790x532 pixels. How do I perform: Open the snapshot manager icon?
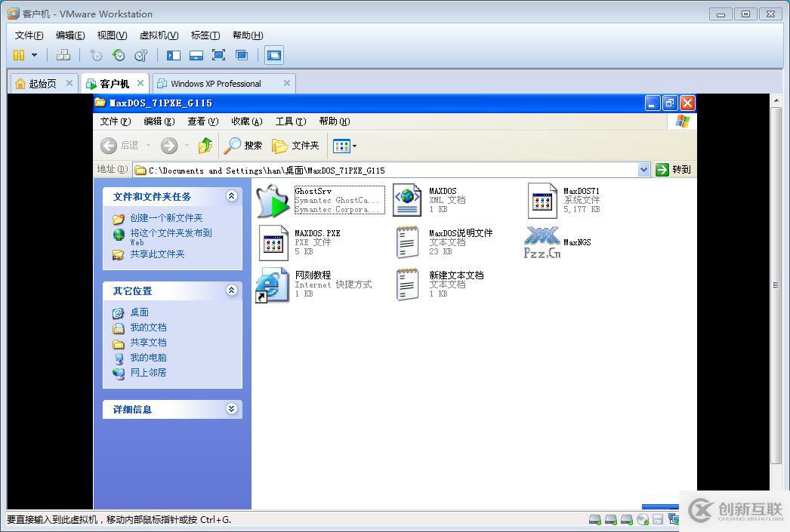141,55
